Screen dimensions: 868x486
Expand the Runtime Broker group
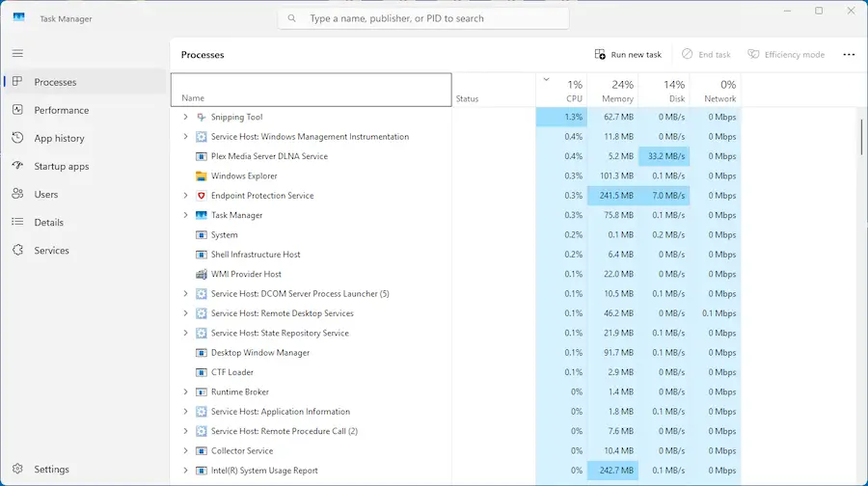185,391
